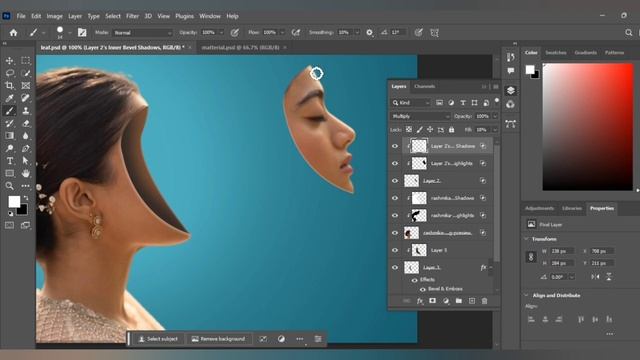Collapse the Transform section

click(x=526, y=239)
